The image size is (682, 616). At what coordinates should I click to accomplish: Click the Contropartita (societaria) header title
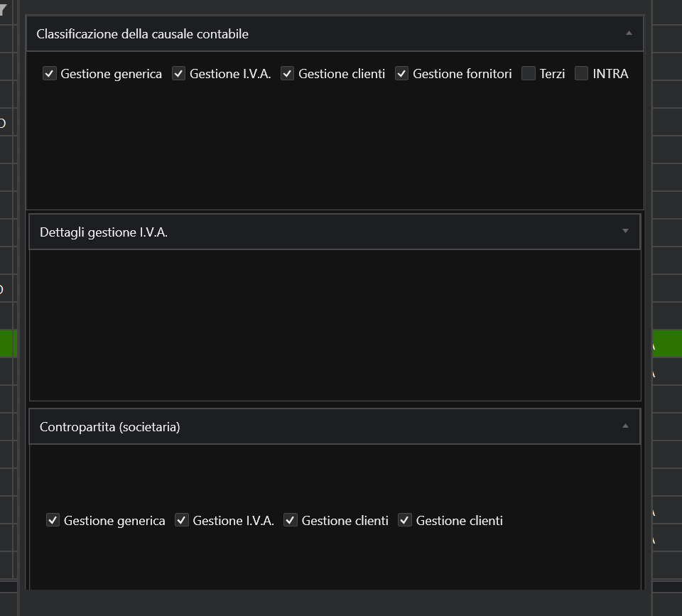point(109,427)
